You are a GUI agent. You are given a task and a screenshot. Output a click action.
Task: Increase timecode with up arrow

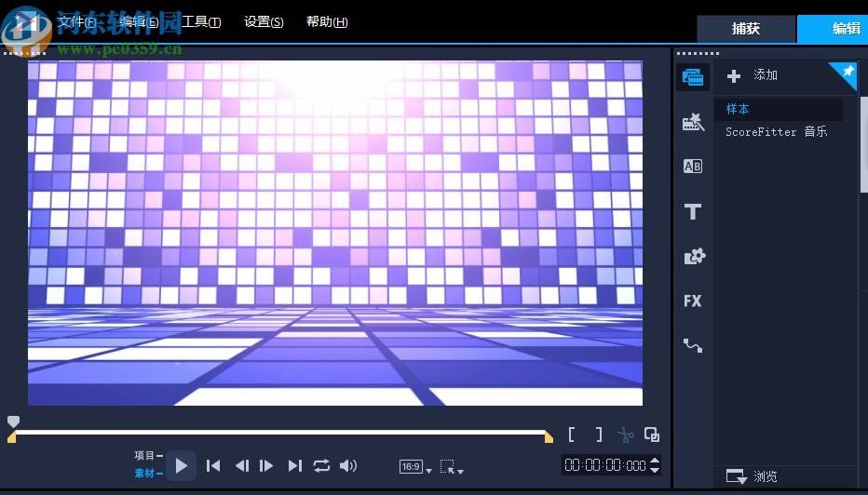(x=655, y=461)
